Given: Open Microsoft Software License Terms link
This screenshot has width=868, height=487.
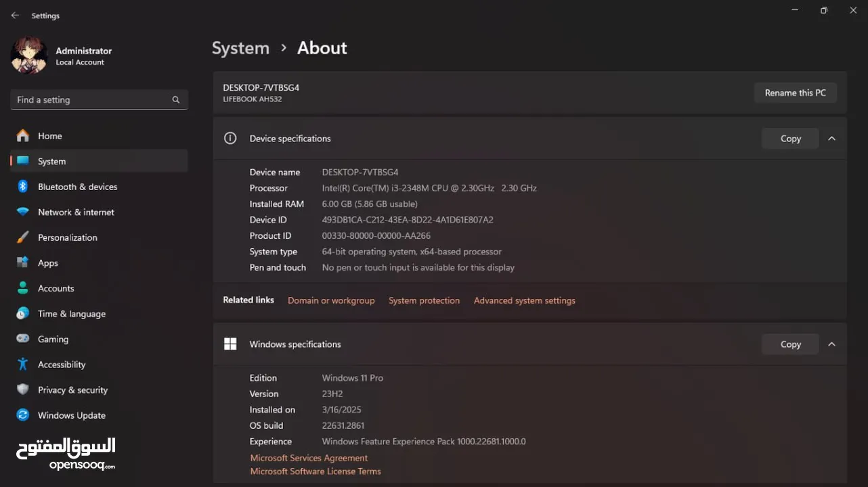Looking at the screenshot, I should pos(316,471).
